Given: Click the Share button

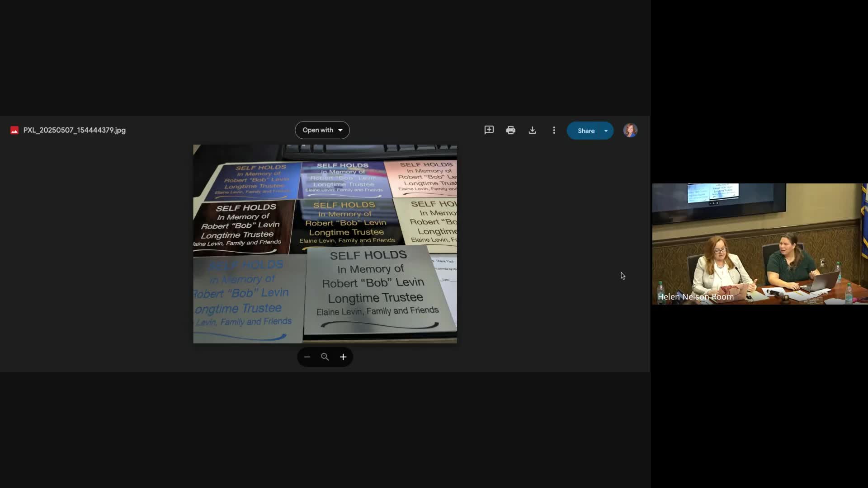Looking at the screenshot, I should point(586,131).
